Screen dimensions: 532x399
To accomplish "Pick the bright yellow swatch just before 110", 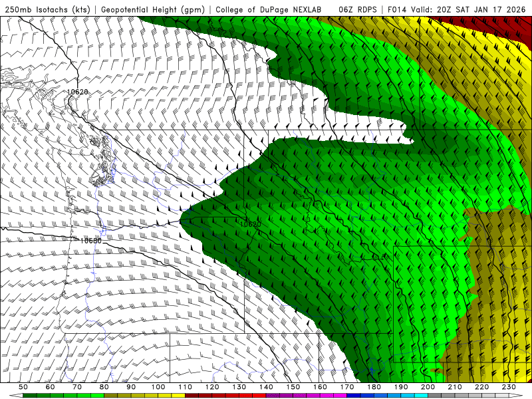I will click(178, 396).
